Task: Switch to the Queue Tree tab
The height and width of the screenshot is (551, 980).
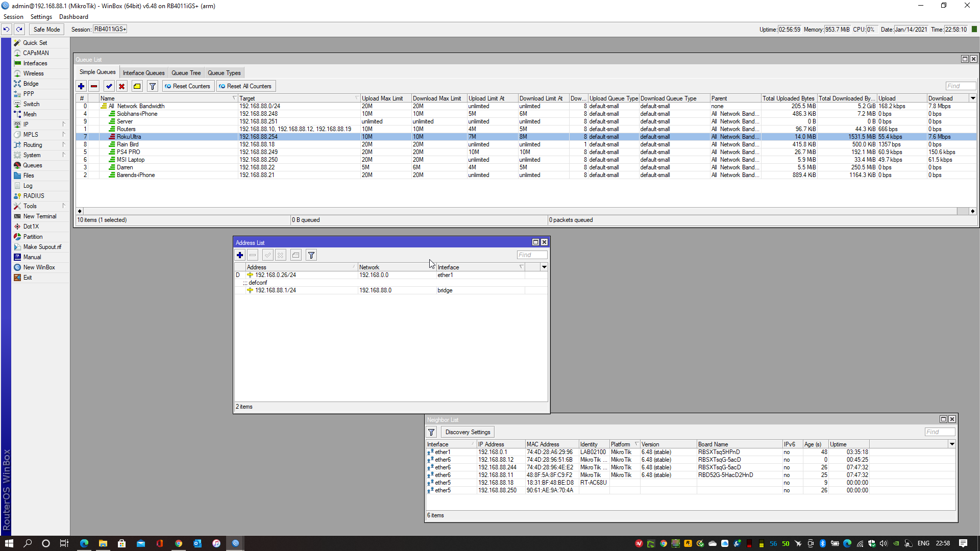Action: click(x=186, y=72)
